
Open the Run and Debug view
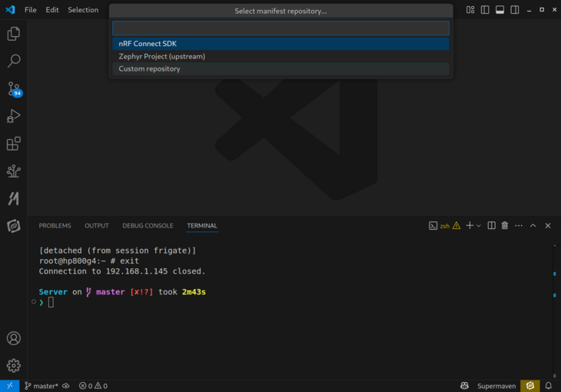pos(14,116)
